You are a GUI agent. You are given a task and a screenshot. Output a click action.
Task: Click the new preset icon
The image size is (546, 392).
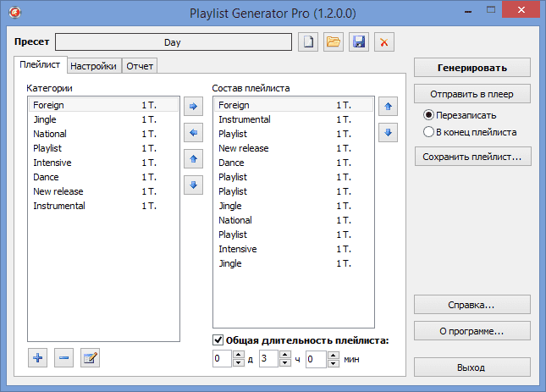308,41
